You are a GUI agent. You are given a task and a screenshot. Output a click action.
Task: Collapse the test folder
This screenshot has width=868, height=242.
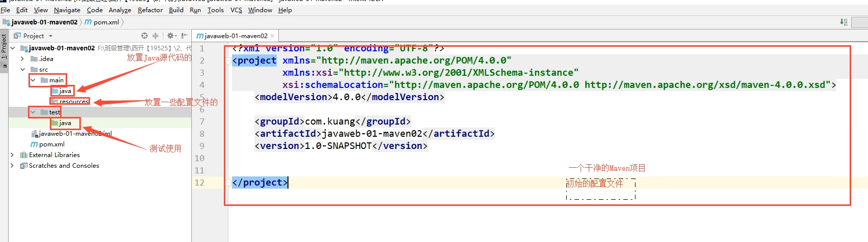tap(33, 112)
